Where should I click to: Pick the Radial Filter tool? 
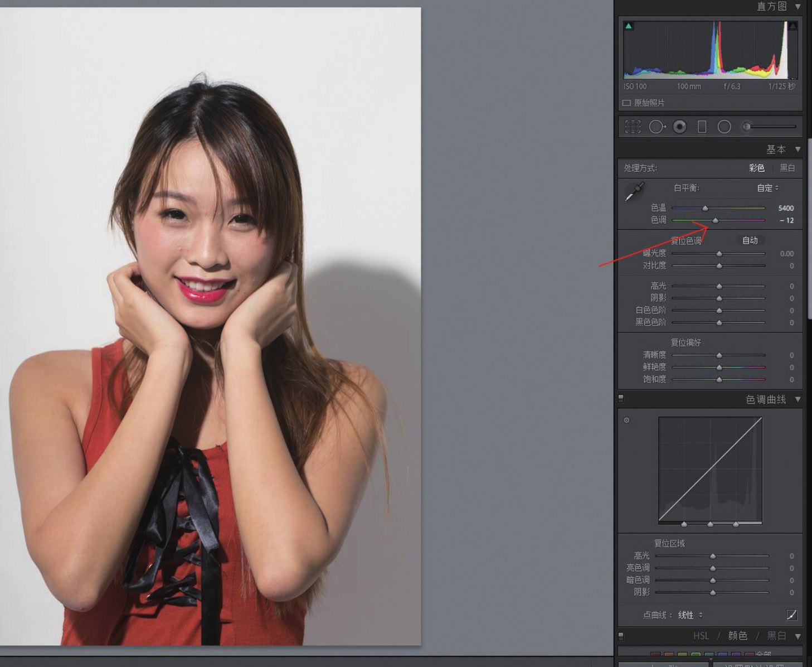pyautogui.click(x=724, y=127)
